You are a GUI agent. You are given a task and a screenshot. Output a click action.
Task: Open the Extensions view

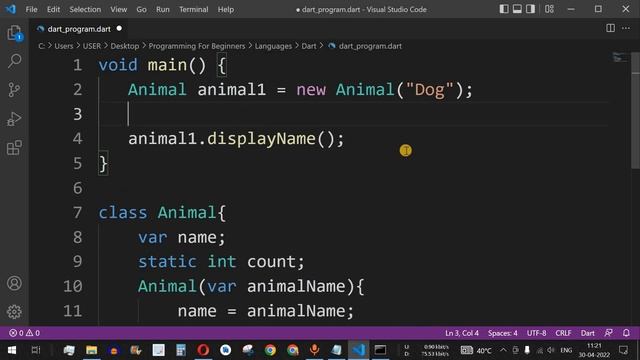(x=14, y=148)
